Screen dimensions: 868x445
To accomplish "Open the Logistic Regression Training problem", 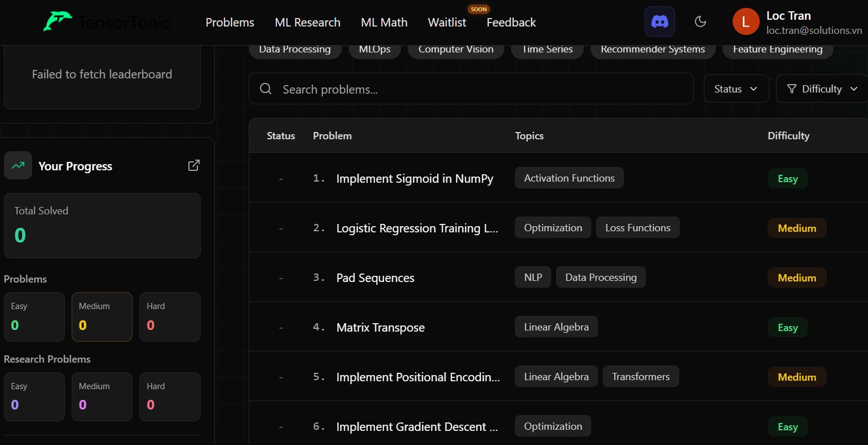I will click(417, 228).
